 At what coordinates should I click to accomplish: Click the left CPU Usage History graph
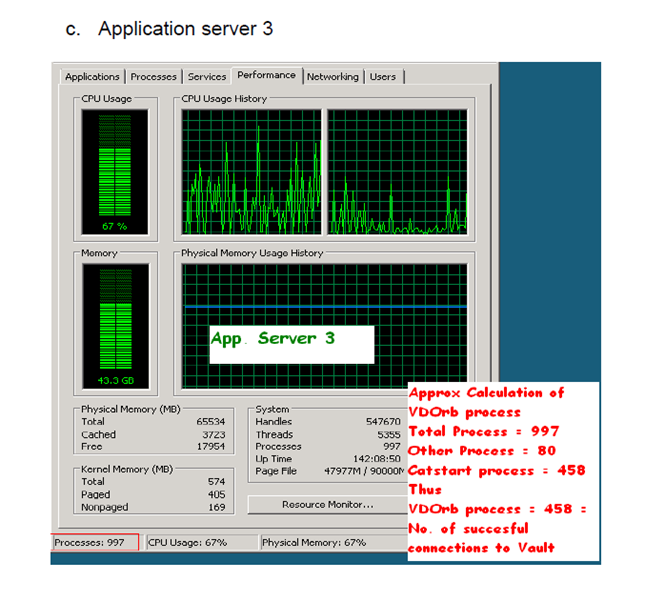point(251,171)
